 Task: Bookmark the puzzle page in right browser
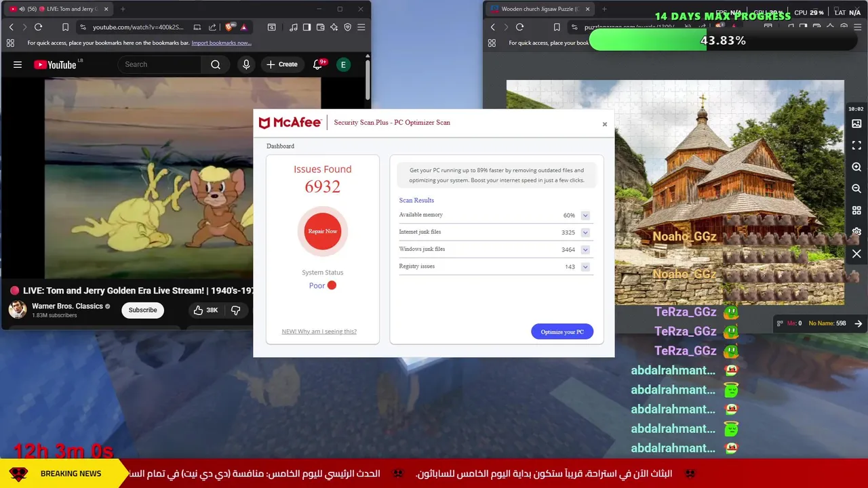click(557, 27)
